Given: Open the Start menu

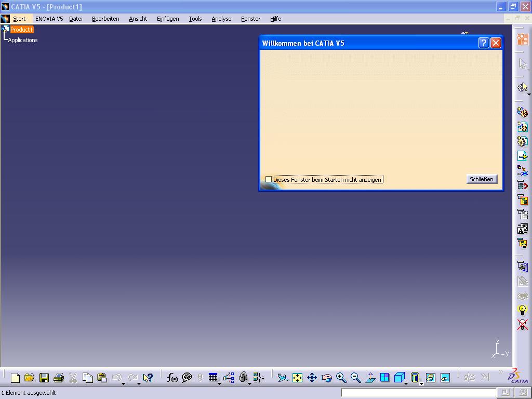Looking at the screenshot, I should [19, 19].
